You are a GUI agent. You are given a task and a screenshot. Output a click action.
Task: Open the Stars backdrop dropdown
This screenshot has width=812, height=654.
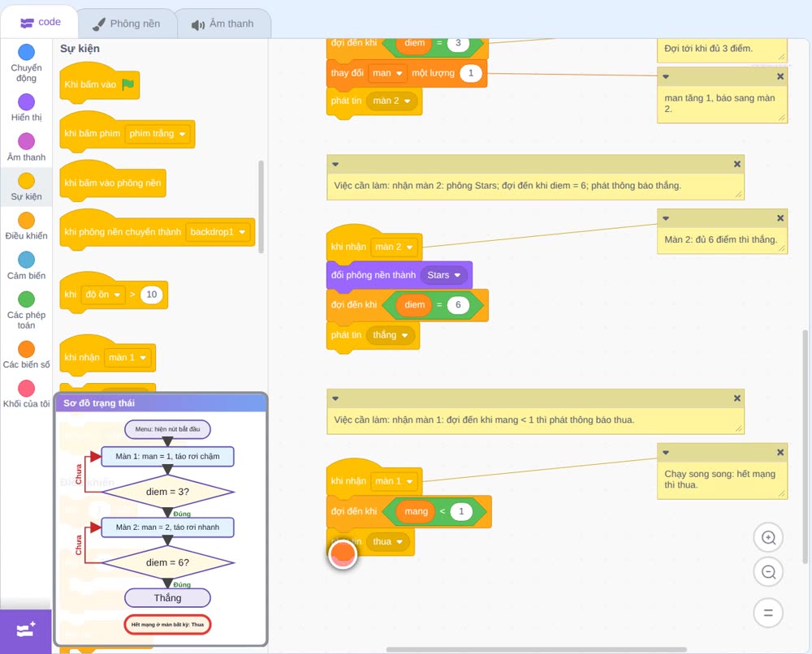coord(444,275)
